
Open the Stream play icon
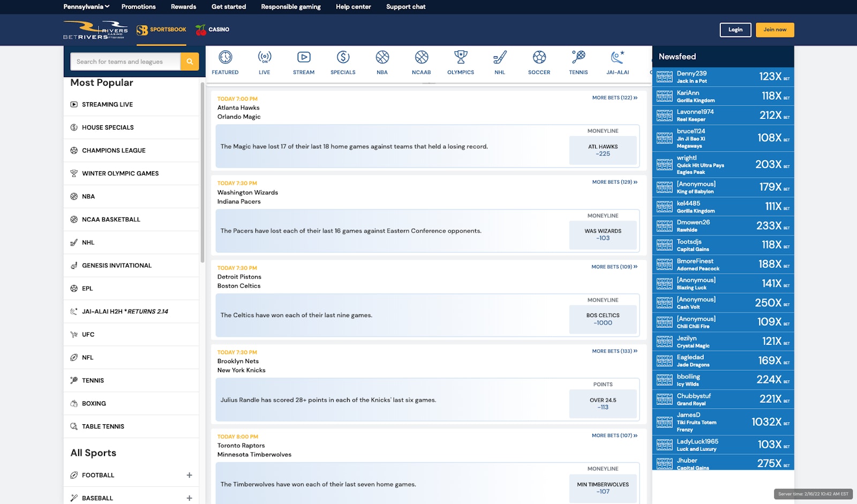click(x=304, y=58)
